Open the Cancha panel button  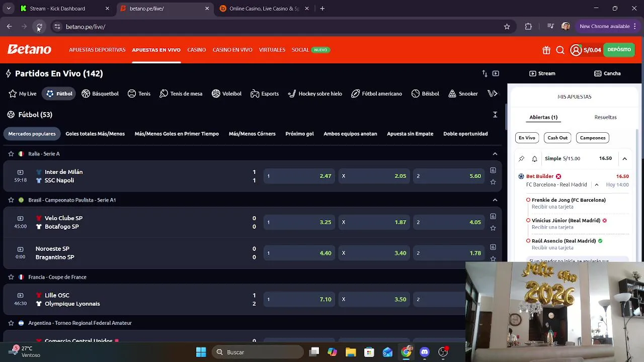(607, 73)
